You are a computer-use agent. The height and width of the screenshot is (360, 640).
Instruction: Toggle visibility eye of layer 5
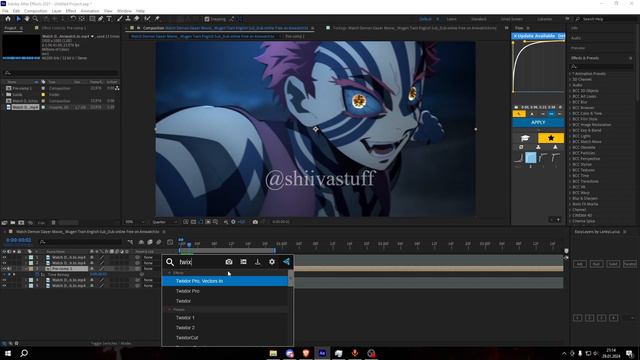coord(4,286)
